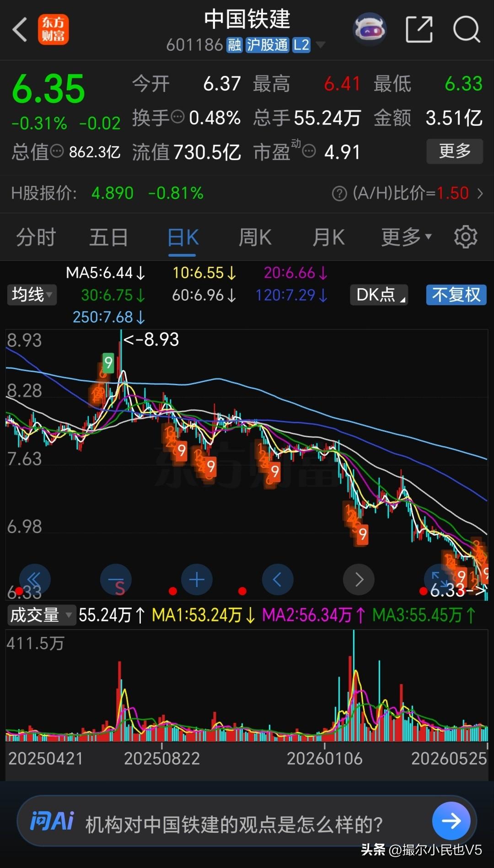Switch to the 五日 tab
This screenshot has width=494, height=868.
coord(108,237)
